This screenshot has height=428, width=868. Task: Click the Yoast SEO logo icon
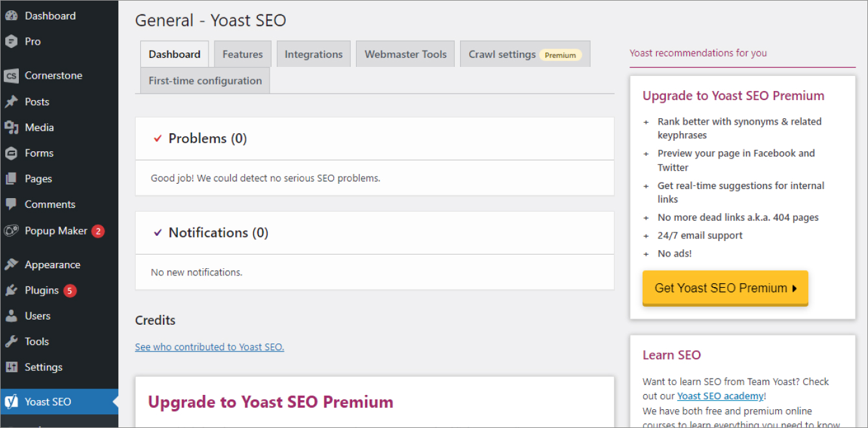pyautogui.click(x=11, y=401)
